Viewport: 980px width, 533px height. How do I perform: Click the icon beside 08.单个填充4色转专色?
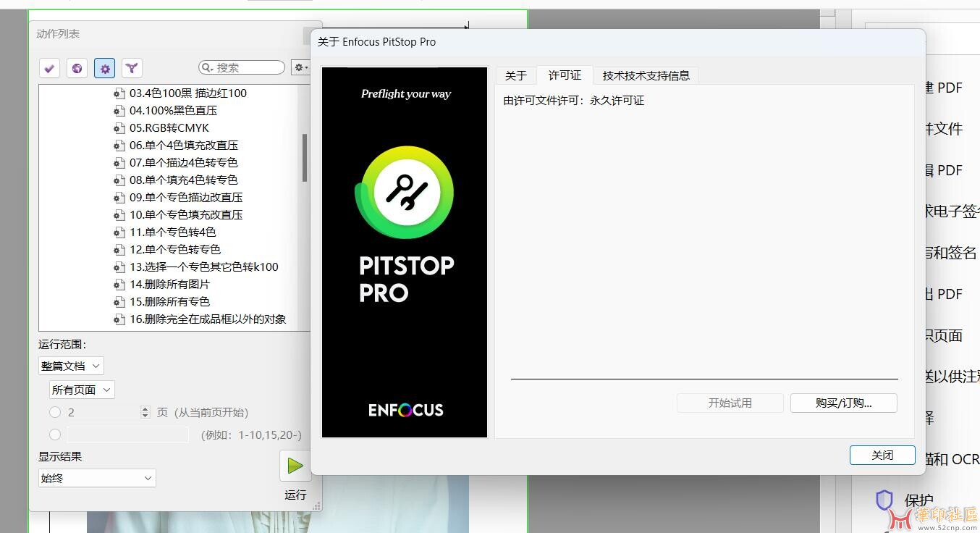pyautogui.click(x=119, y=180)
